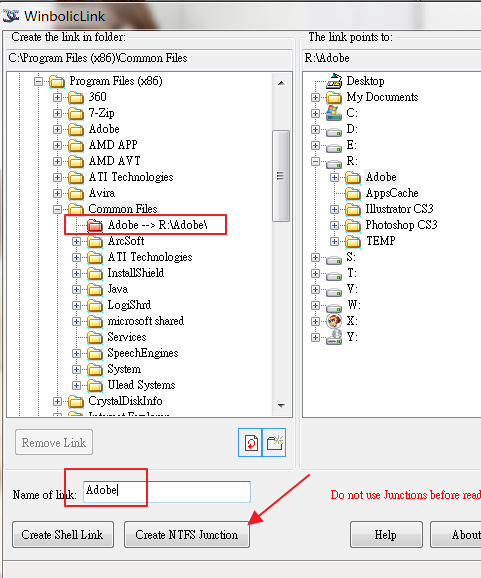Click the red Adobe junction folder icon
The height and width of the screenshot is (578, 481).
coord(95,225)
